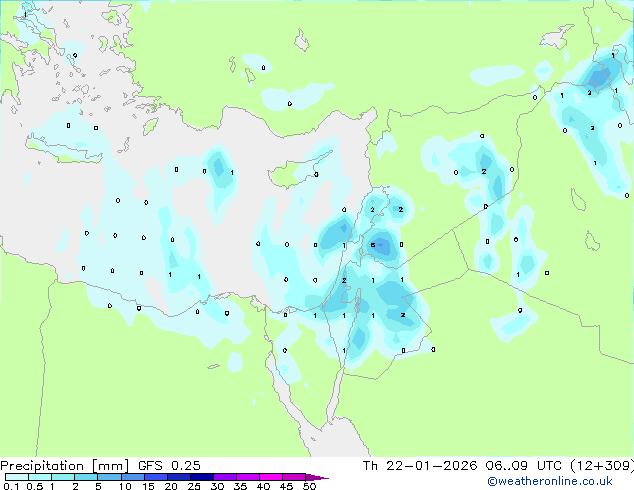
Task: Click the '50' legend scale label
Action: click(x=310, y=486)
